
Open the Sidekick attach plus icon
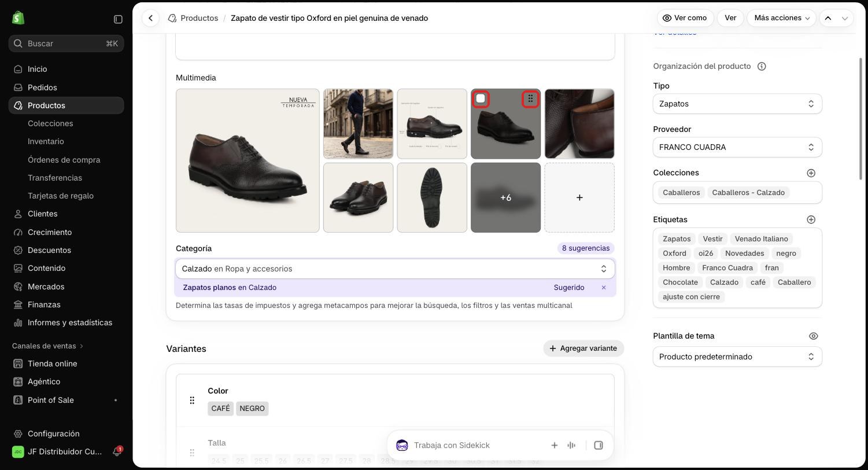[554, 445]
